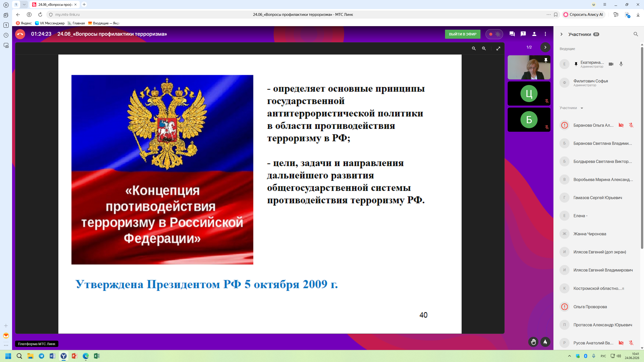Open Word from the taskbar
The height and width of the screenshot is (362, 644).
point(53,356)
